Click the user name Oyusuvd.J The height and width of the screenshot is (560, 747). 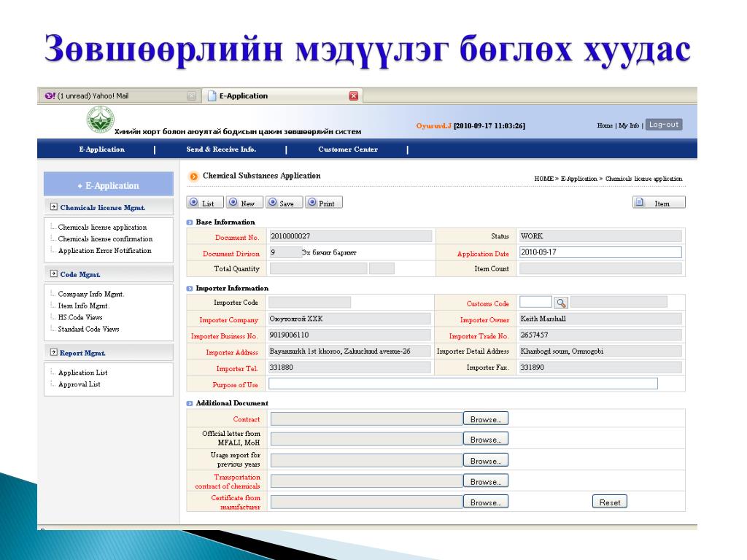pos(433,126)
